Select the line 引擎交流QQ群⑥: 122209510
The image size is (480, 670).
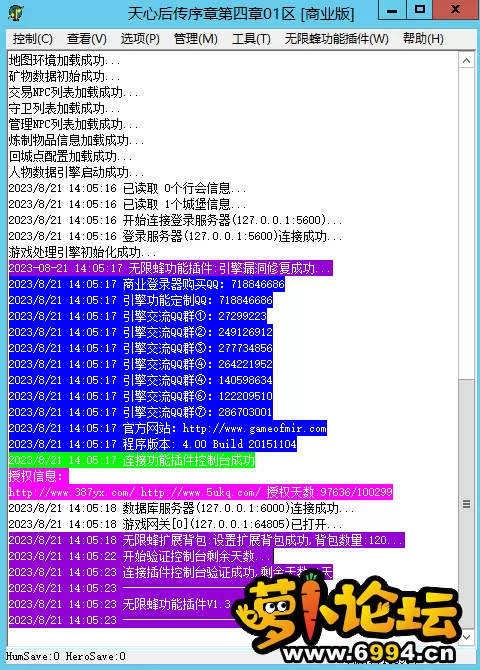[x=141, y=397]
